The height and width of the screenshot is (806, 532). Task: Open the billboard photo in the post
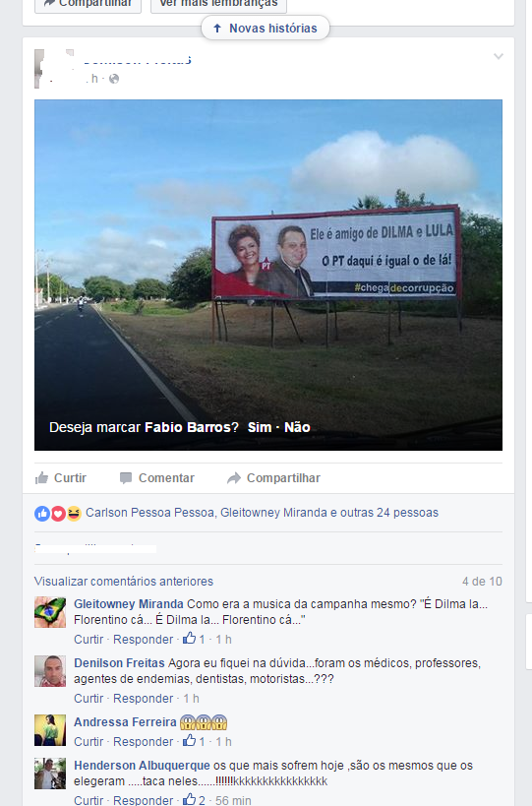coord(268,275)
